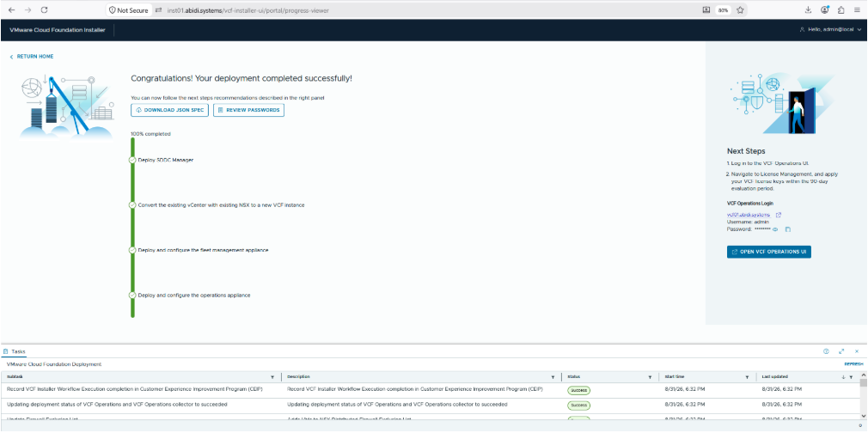
Task: Return Home via back link
Action: pyautogui.click(x=32, y=57)
